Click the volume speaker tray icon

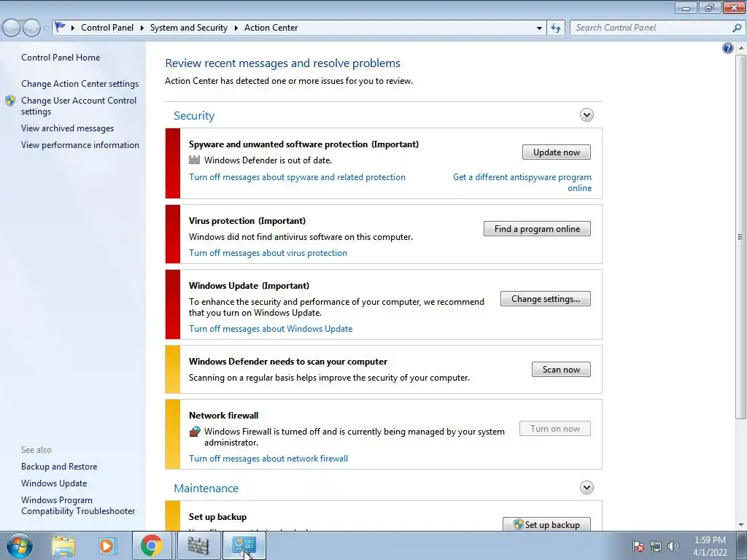(673, 546)
